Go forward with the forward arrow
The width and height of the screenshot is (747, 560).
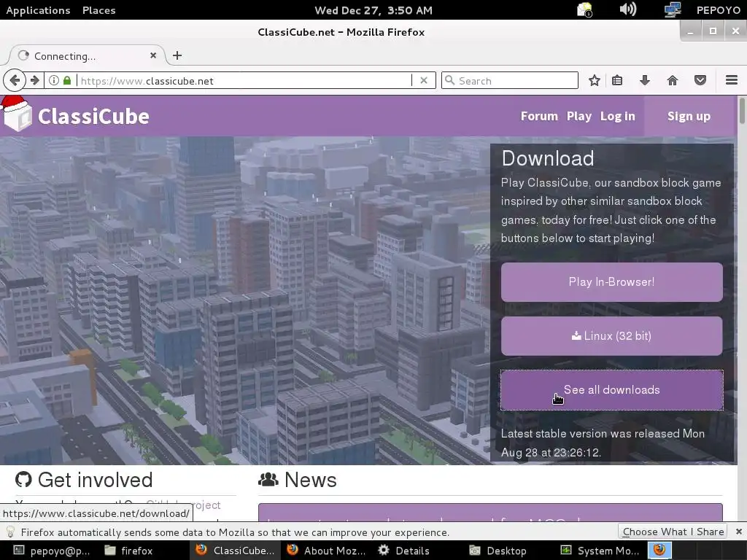[x=35, y=80]
